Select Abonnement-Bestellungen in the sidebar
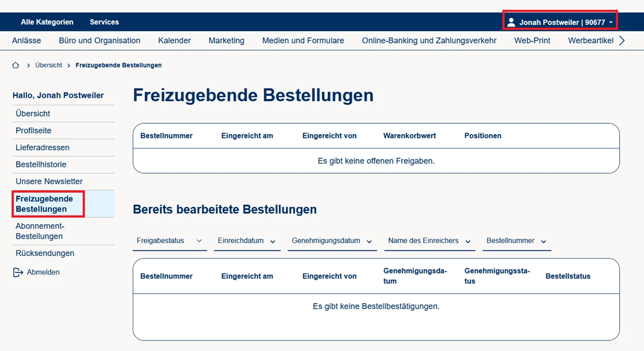Image resolution: width=644 pixels, height=351 pixels. (x=39, y=231)
